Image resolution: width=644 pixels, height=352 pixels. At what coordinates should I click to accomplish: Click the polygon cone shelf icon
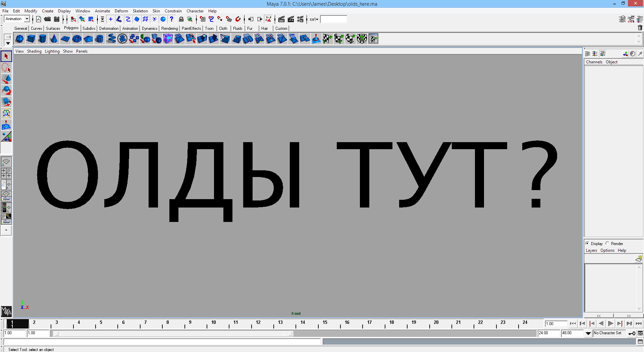54,39
